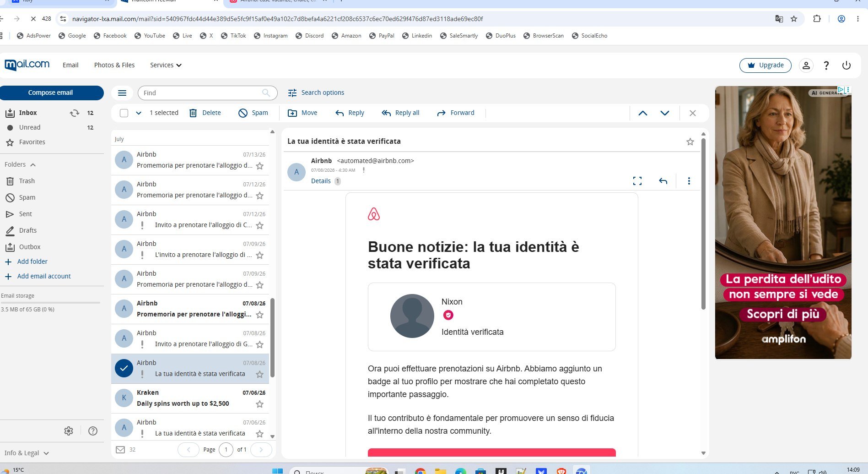Click Reply all
This screenshot has width=868, height=474.
point(400,113)
